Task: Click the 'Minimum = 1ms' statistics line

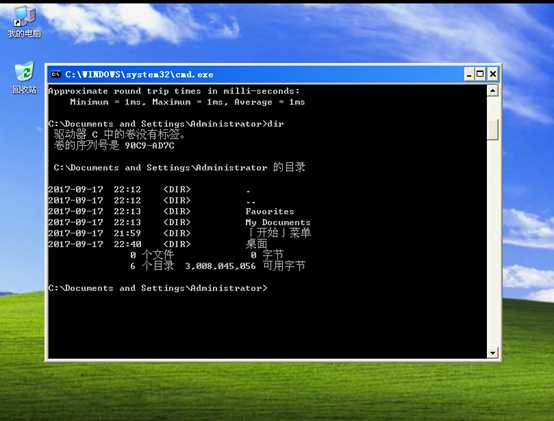Action: 187,102
